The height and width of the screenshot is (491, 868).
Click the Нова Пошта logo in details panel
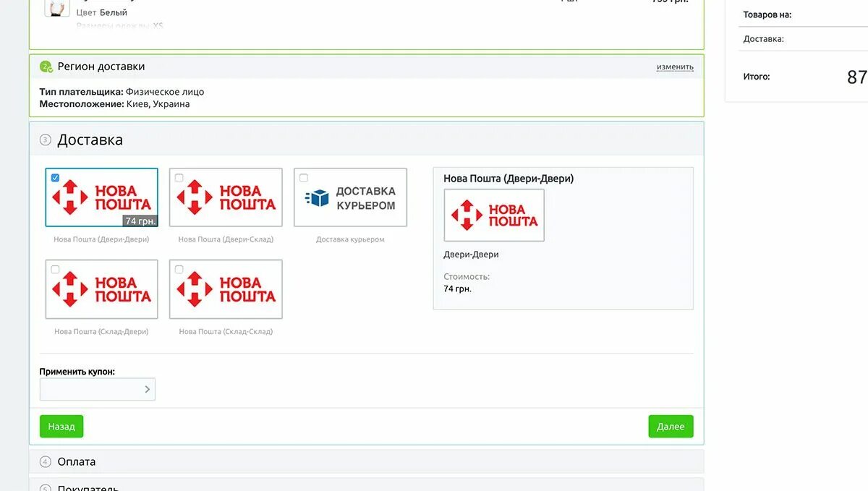(x=494, y=215)
